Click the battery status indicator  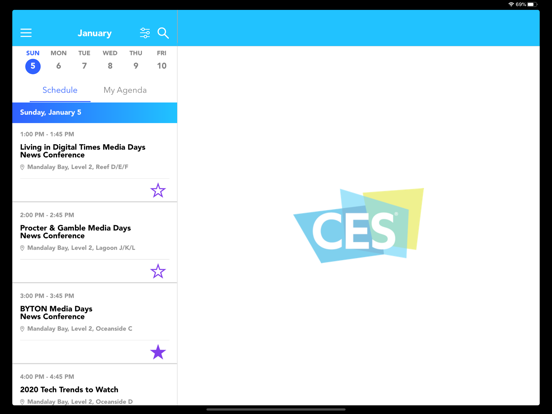pyautogui.click(x=532, y=4)
